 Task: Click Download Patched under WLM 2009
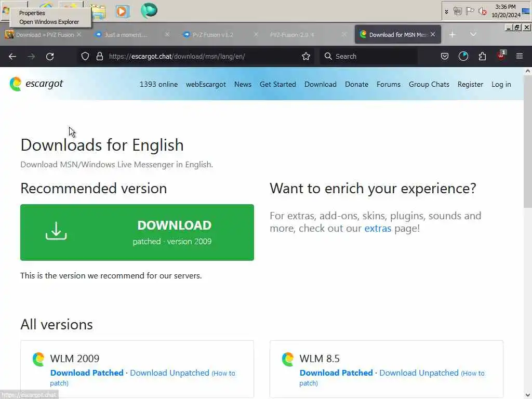click(x=87, y=373)
